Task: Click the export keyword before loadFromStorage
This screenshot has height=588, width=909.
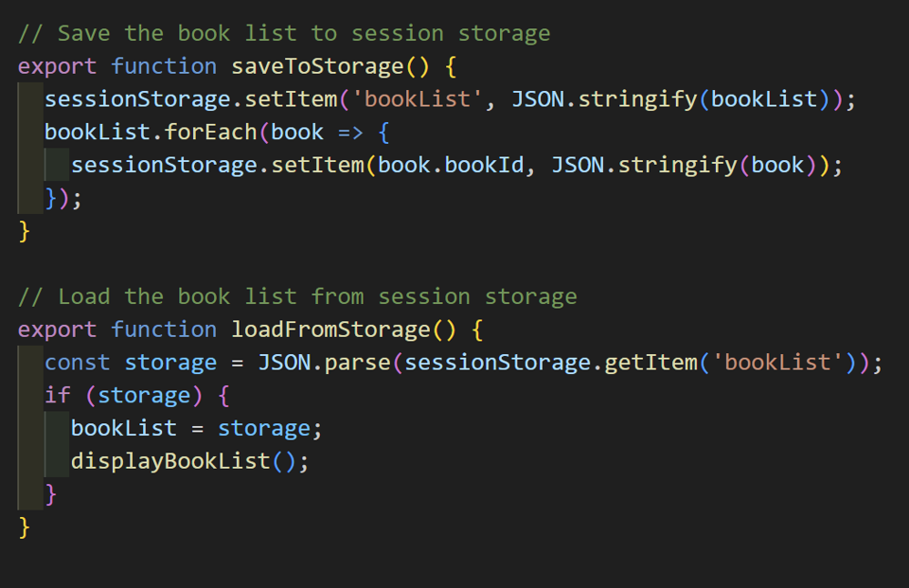Action: [x=58, y=330]
